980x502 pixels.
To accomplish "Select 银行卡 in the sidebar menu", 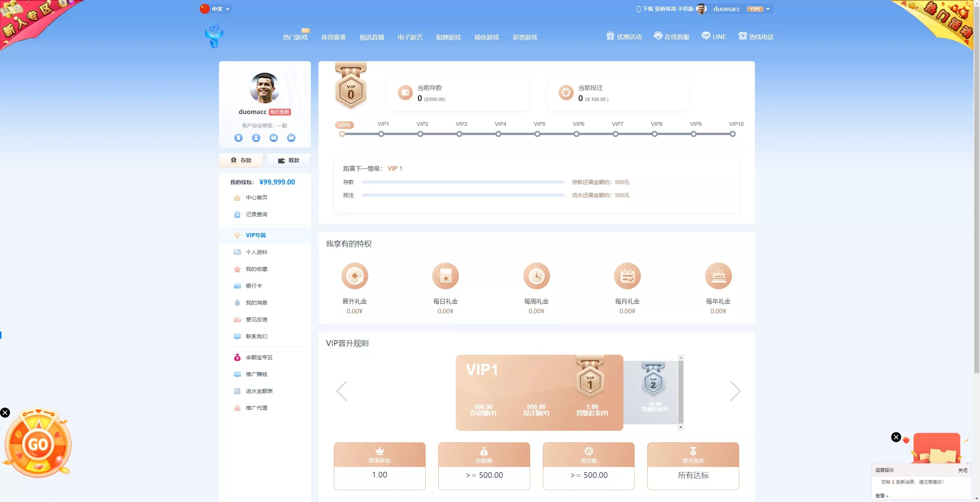I will pyautogui.click(x=254, y=286).
